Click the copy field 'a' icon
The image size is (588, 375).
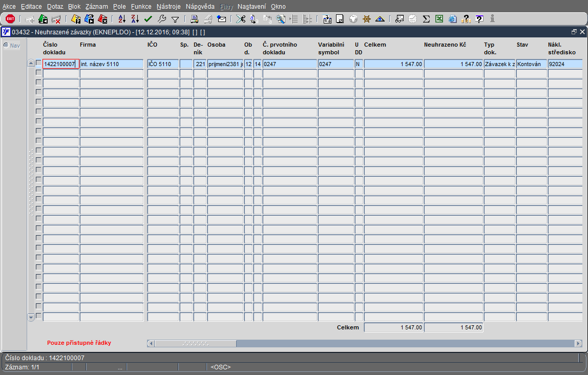pos(254,19)
